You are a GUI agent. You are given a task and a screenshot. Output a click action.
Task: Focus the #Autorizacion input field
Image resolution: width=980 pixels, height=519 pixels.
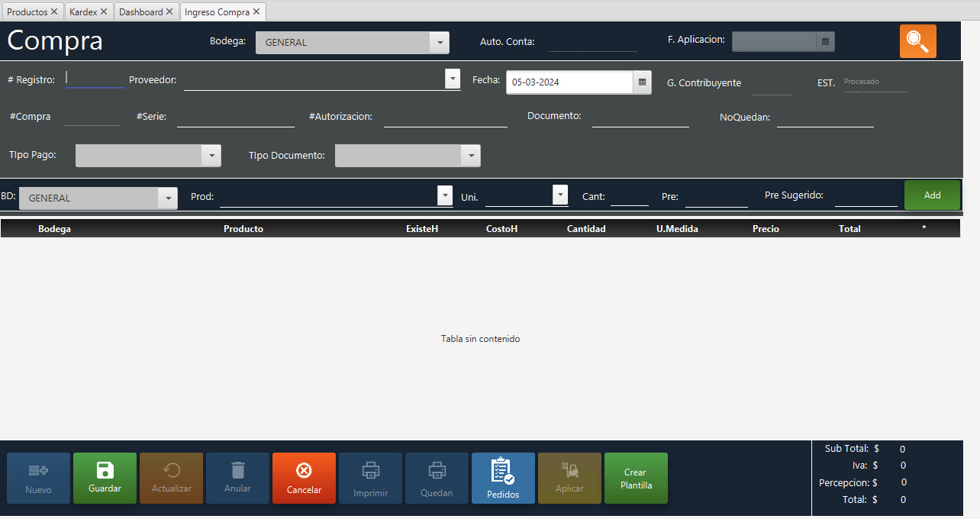coord(445,117)
